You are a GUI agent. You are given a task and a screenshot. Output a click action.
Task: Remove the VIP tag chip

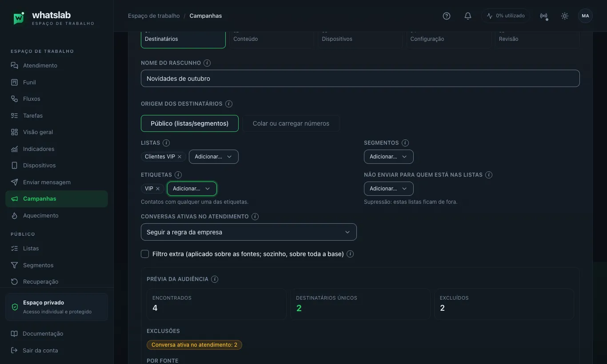tap(158, 189)
